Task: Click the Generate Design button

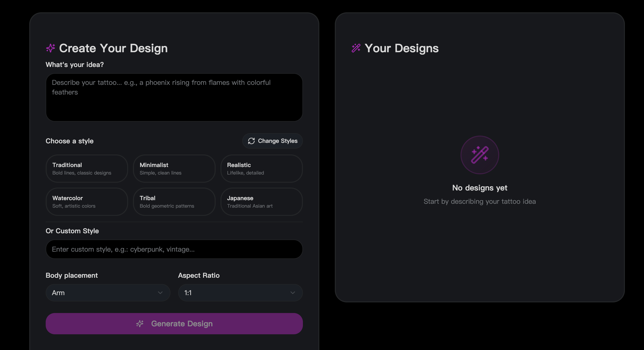Action: pyautogui.click(x=174, y=323)
